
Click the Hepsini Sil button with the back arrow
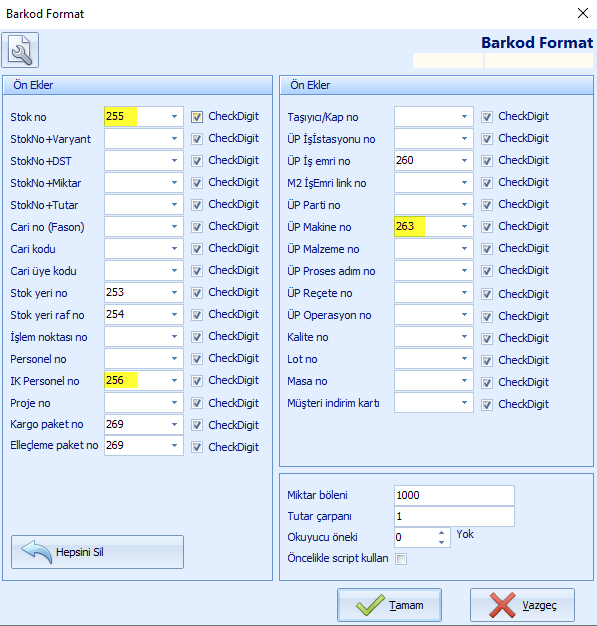point(97,552)
